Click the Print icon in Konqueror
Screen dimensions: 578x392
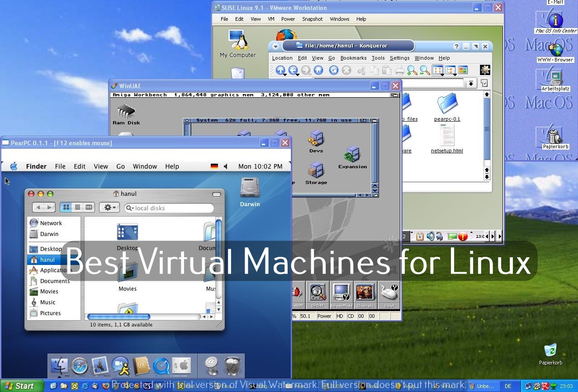click(x=399, y=70)
